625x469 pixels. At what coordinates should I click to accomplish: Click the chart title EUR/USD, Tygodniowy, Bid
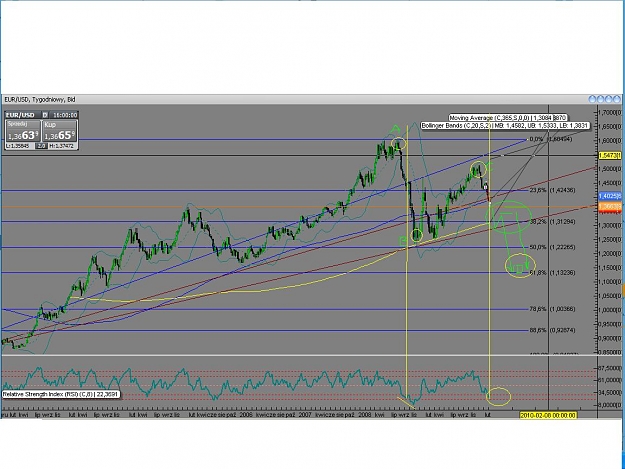point(39,99)
